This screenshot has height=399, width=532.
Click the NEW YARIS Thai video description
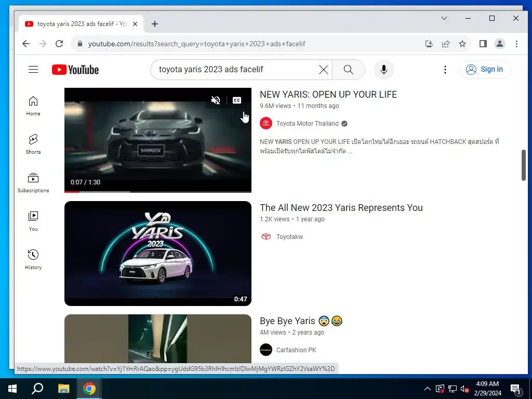379,146
